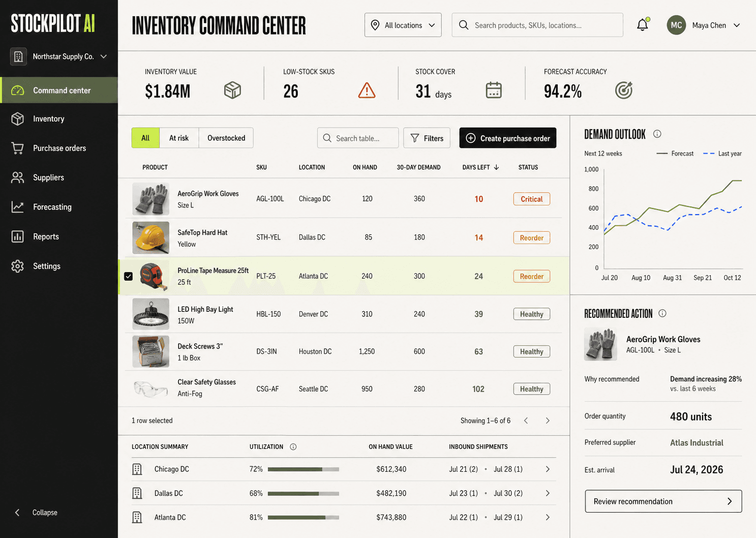The width and height of the screenshot is (756, 538).
Task: Click the low-stock warning triangle icon
Action: [367, 91]
